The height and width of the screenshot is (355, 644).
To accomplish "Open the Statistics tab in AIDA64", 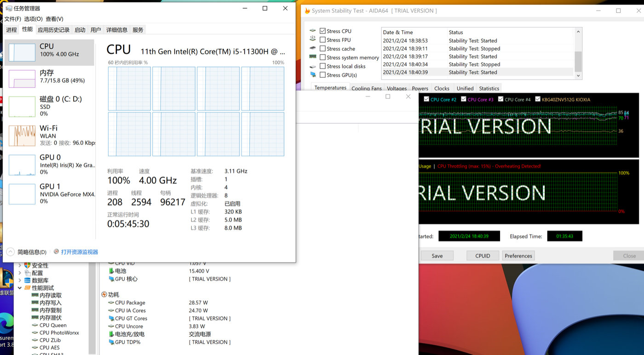I will (x=489, y=88).
